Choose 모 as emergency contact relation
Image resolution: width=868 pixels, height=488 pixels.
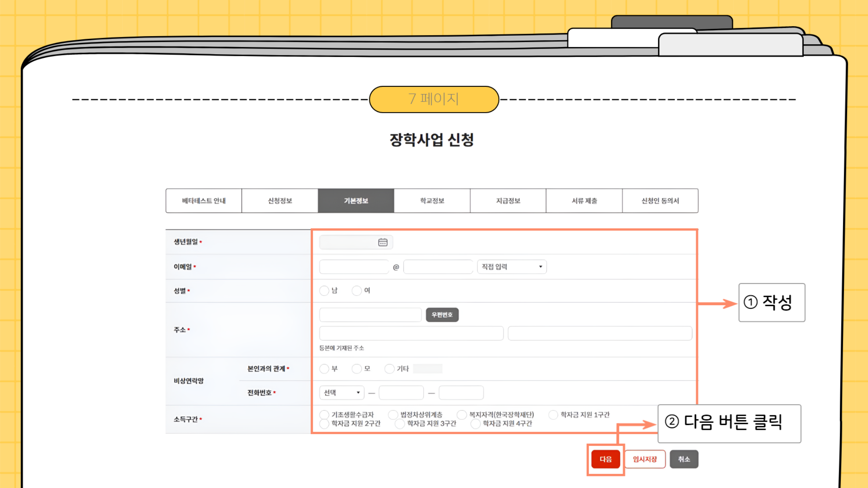tap(356, 369)
